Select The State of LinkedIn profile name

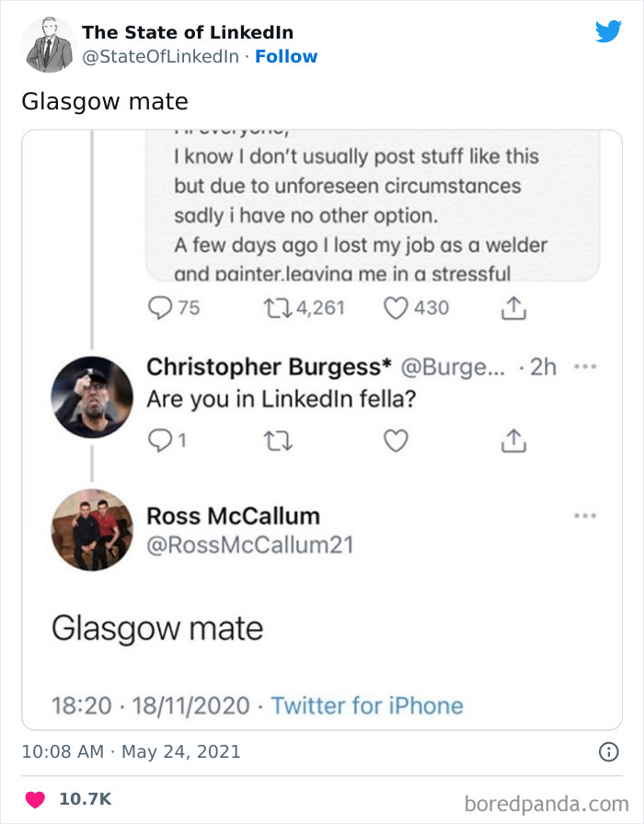[x=187, y=32]
